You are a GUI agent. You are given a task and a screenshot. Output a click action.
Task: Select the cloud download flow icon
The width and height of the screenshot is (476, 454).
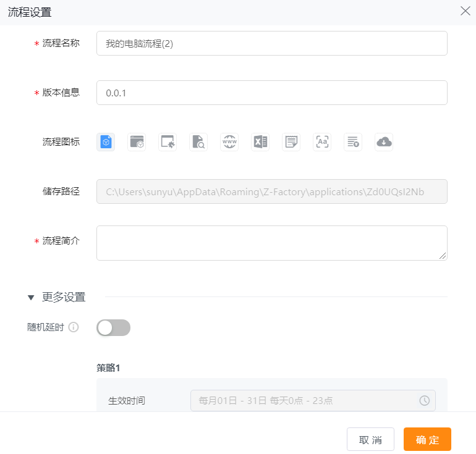click(384, 142)
